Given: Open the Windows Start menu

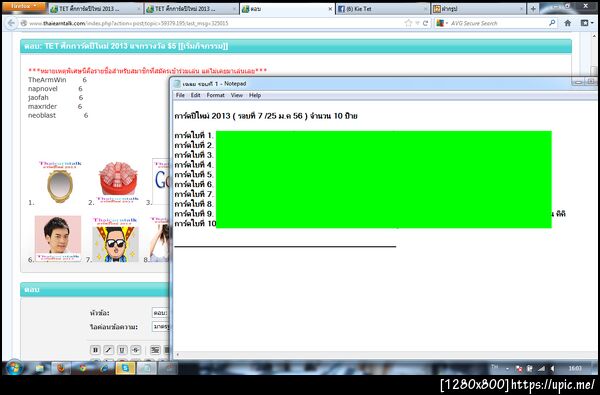Looking at the screenshot, I should (15, 368).
